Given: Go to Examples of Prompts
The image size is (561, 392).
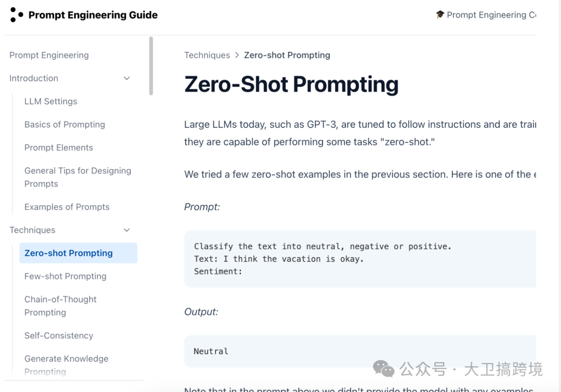Looking at the screenshot, I should point(67,207).
